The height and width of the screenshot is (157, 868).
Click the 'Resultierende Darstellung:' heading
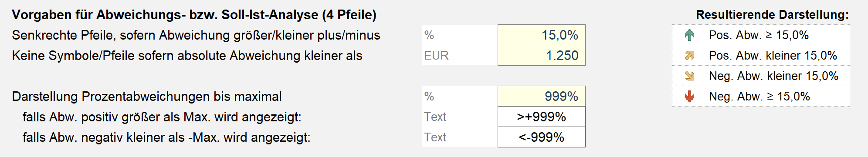(772, 15)
